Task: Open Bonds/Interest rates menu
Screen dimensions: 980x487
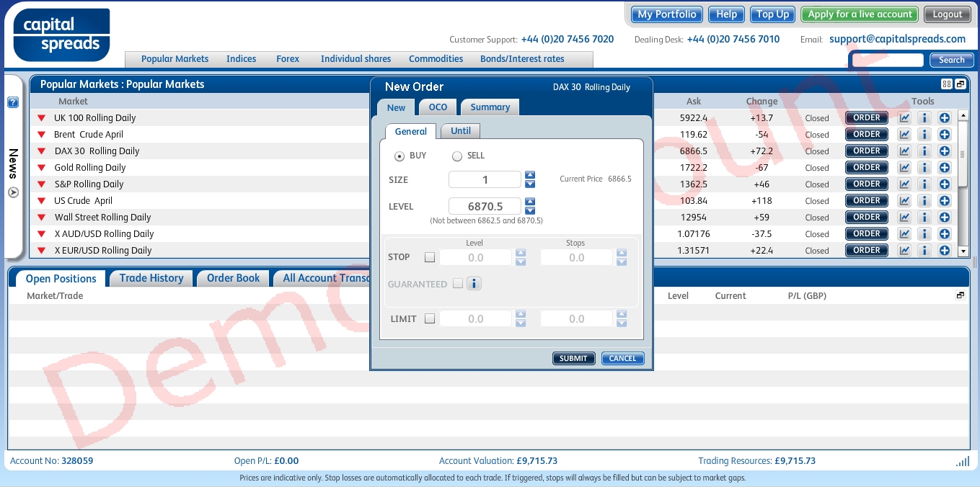Action: coord(522,59)
